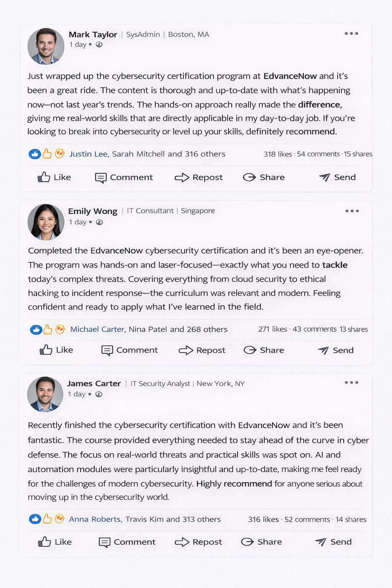Like Mark Taylor's post
Image resolution: width=392 pixels, height=588 pixels.
click(x=54, y=177)
